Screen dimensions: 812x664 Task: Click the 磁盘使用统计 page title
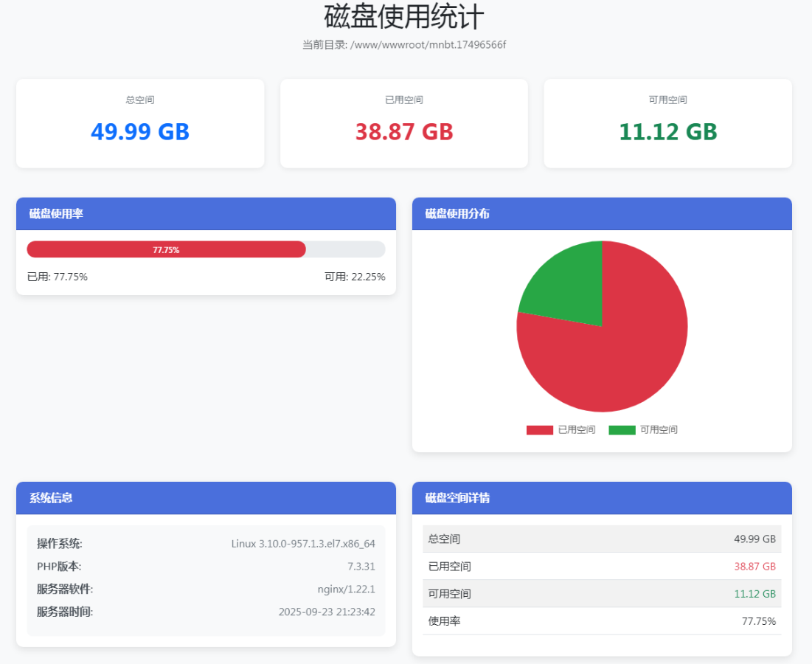click(x=404, y=17)
